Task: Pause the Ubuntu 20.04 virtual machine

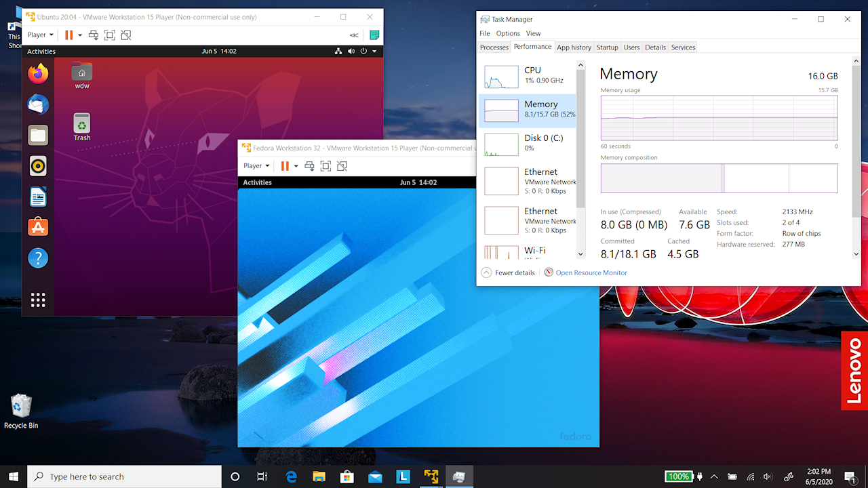Action: pos(68,35)
